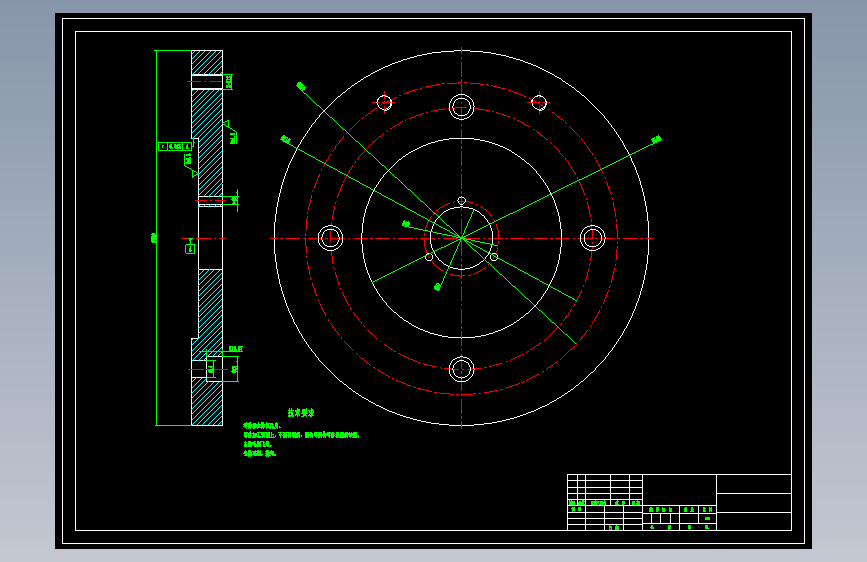The image size is (867, 562).
Task: Select the 技术要求 heading text
Action: coord(301,413)
